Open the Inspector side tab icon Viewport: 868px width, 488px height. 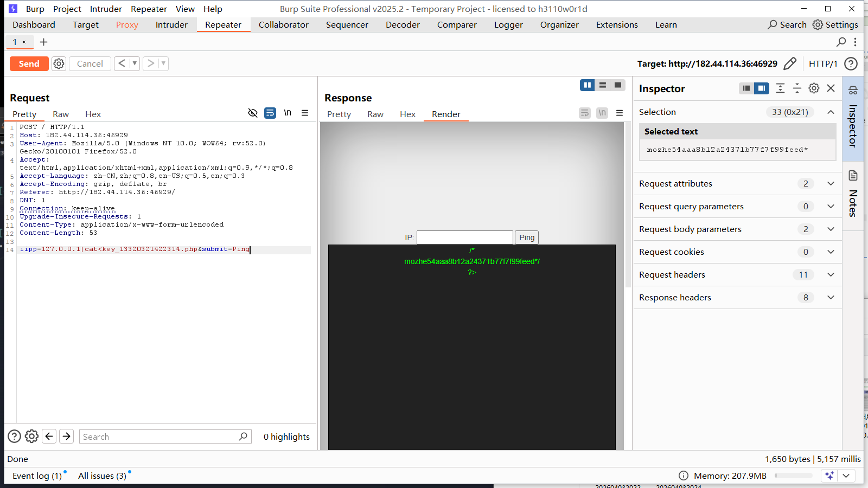click(x=853, y=90)
